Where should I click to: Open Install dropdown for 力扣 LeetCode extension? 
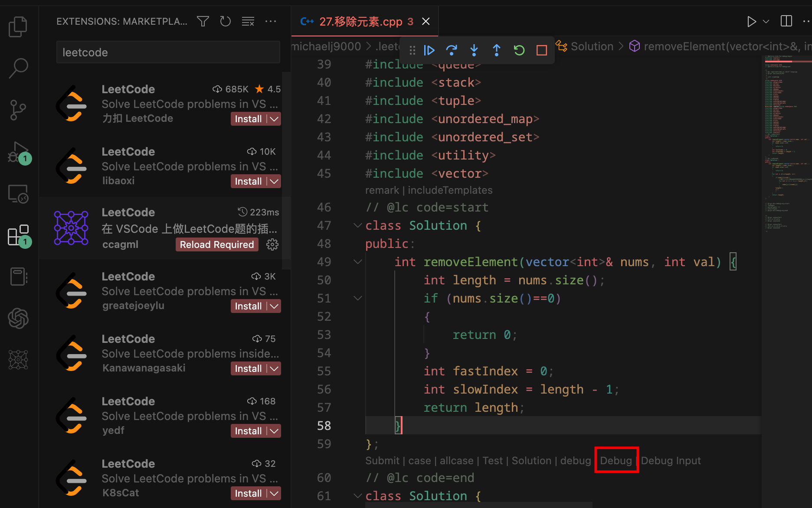click(x=274, y=119)
